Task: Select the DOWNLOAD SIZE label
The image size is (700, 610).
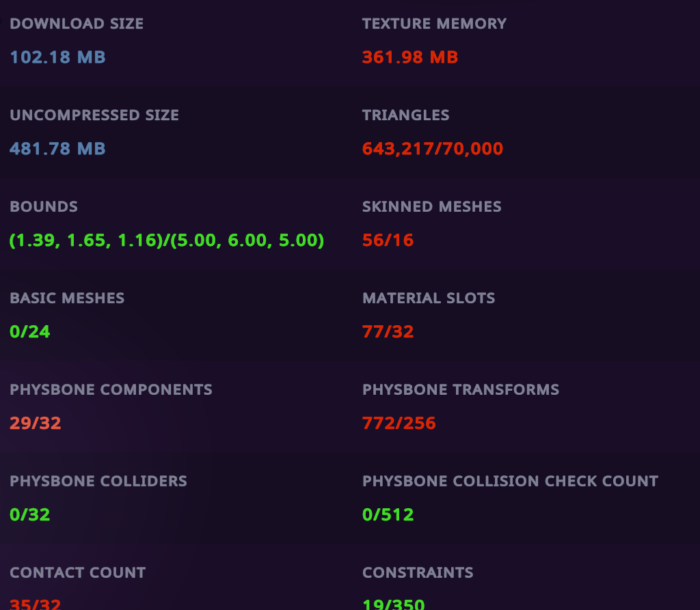Action: point(77,24)
